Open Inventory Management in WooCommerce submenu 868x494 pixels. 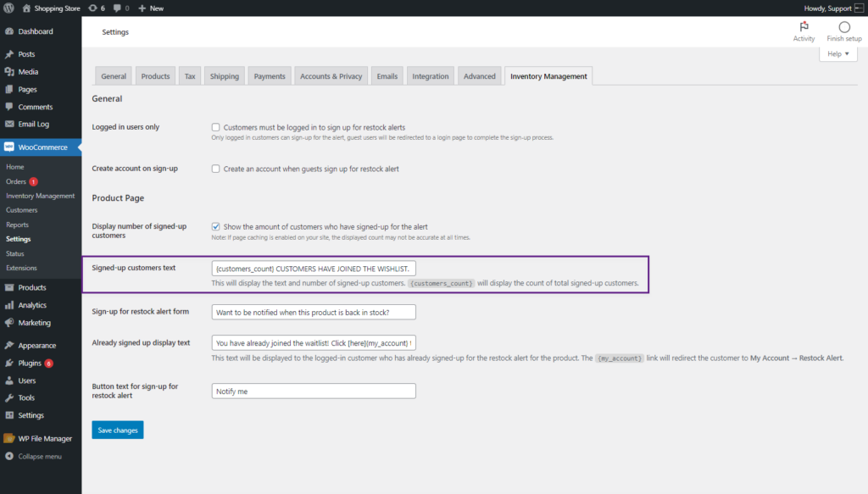41,196
